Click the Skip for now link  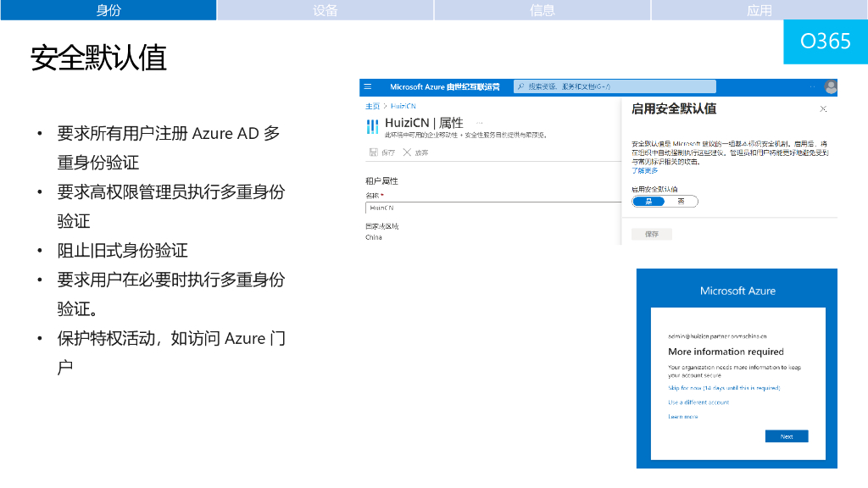click(723, 388)
